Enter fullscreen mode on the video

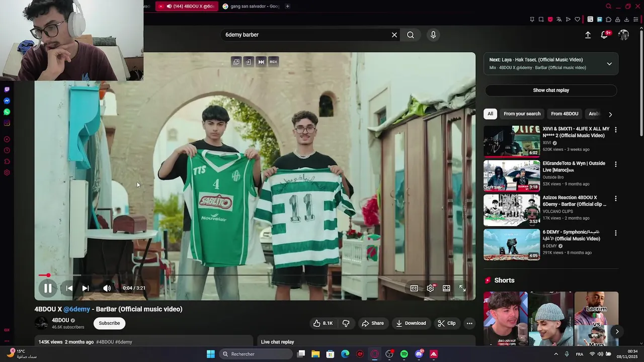pyautogui.click(x=462, y=288)
